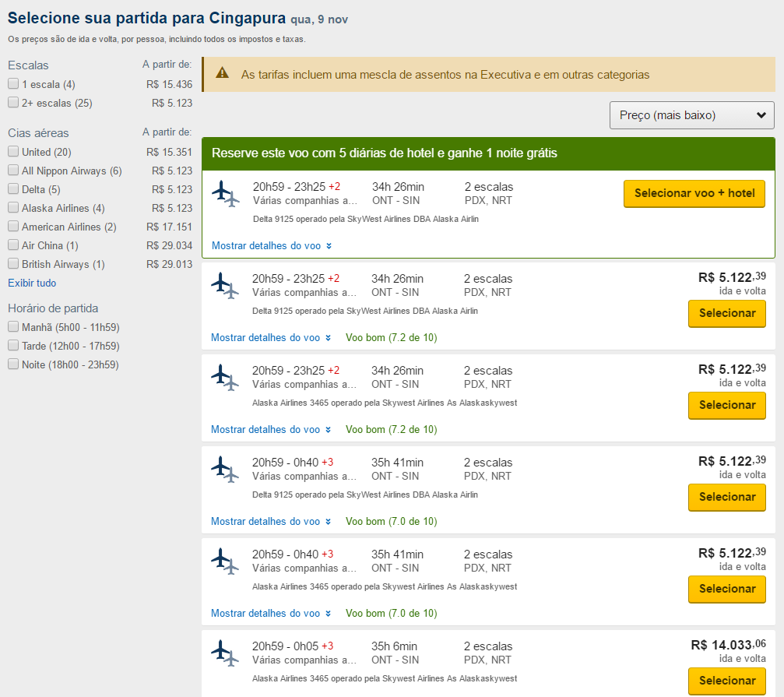The height and width of the screenshot is (697, 784).
Task: Show flight details for last 35h 41min flight
Action: 271,614
